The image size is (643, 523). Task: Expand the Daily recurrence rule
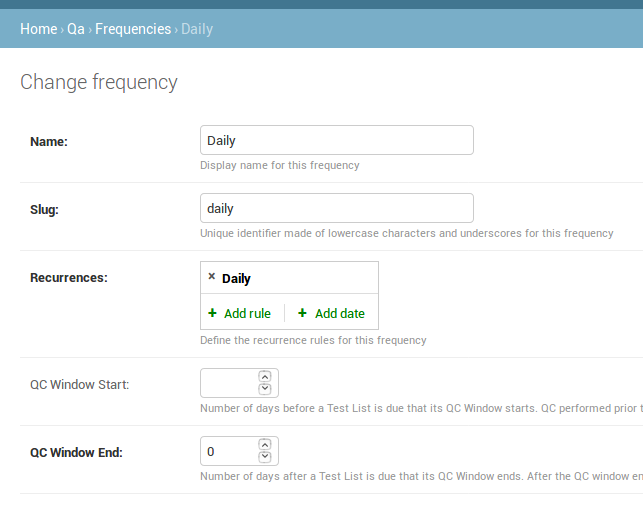tap(236, 279)
